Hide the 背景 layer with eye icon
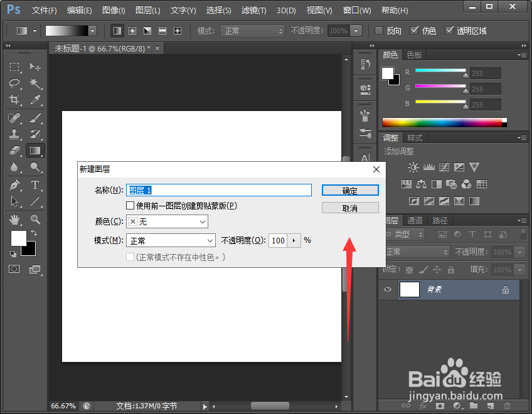Image resolution: width=532 pixels, height=414 pixels. pos(388,289)
